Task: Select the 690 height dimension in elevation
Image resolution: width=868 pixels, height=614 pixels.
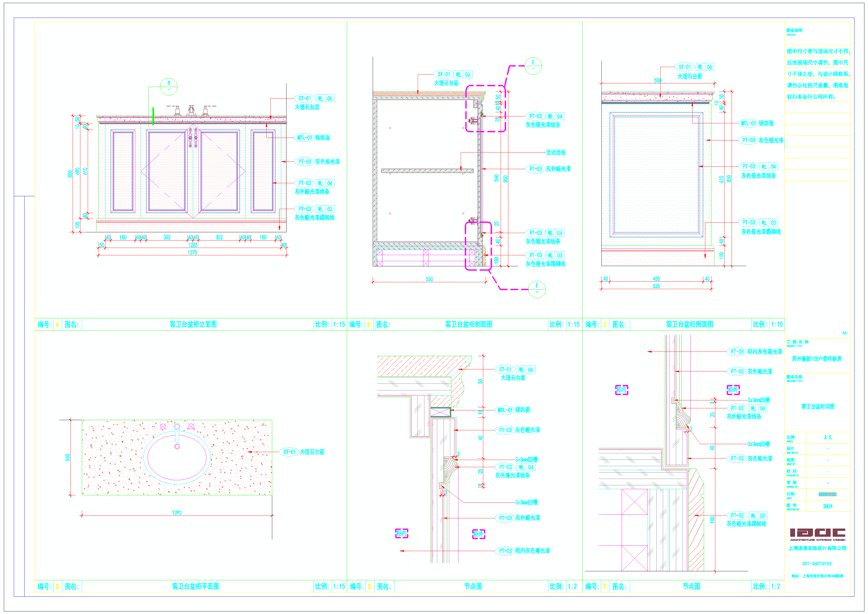Action: pos(78,171)
